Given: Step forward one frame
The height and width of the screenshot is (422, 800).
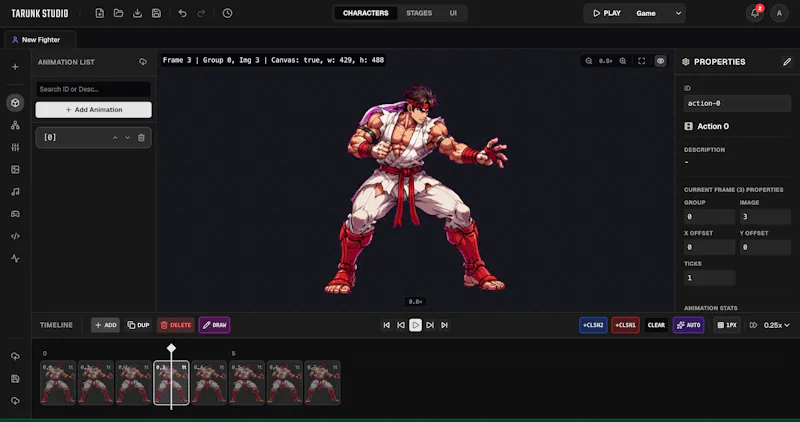Looking at the screenshot, I should pyautogui.click(x=430, y=325).
